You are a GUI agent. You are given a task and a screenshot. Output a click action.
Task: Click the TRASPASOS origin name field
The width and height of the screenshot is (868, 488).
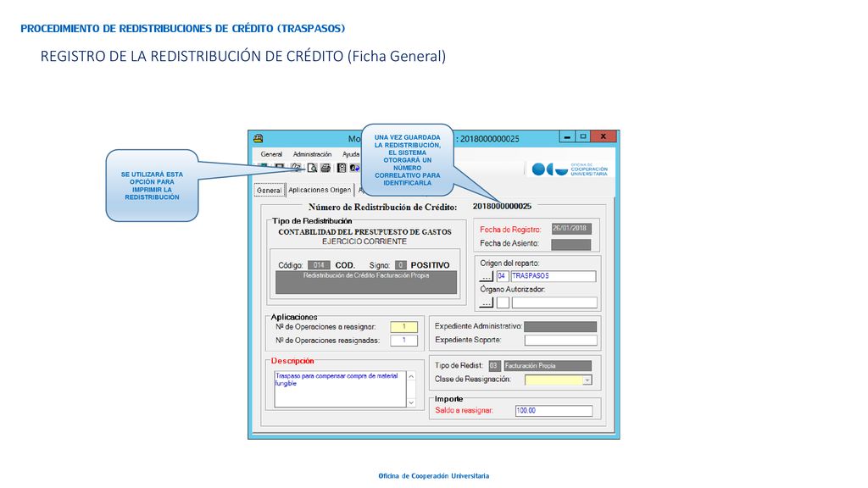point(554,276)
